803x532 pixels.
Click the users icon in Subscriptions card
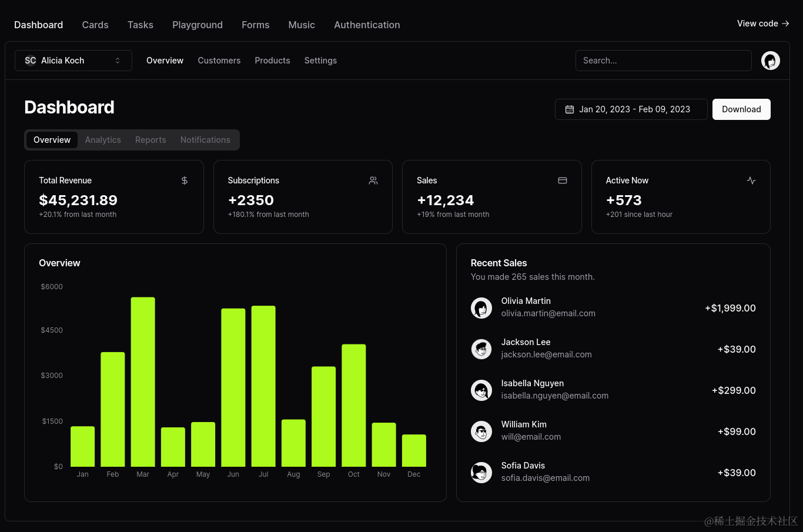[x=373, y=180]
